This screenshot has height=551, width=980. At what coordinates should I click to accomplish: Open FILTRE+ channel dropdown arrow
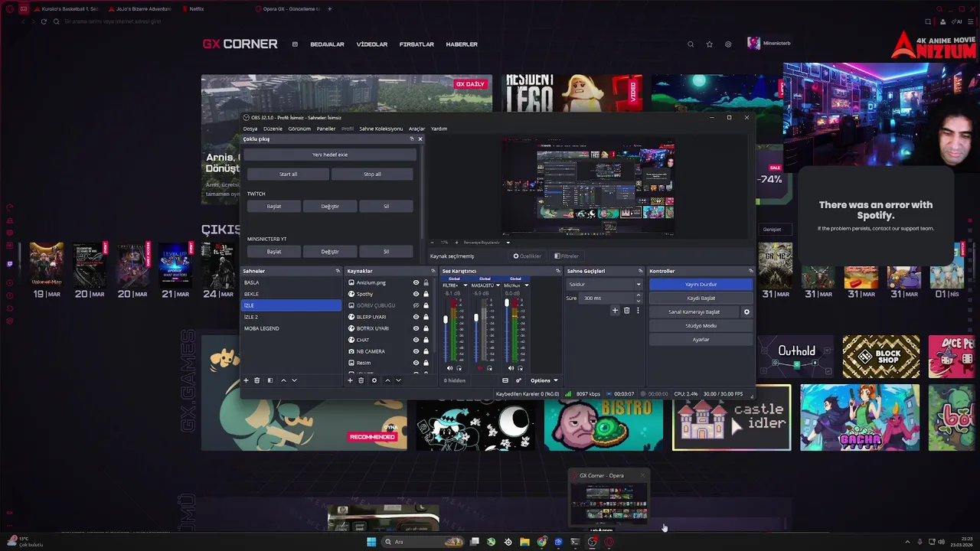[465, 285]
